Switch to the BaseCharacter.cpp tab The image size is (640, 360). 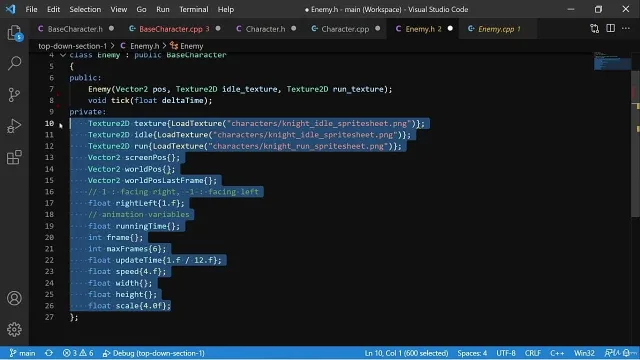click(x=174, y=29)
